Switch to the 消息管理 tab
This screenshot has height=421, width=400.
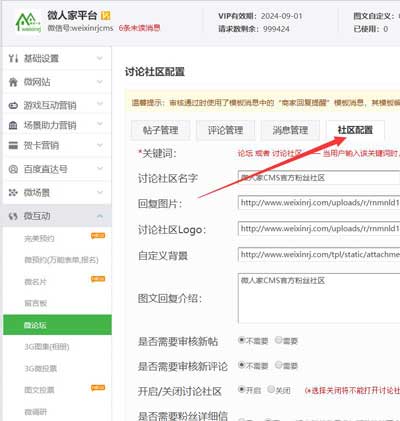point(290,130)
